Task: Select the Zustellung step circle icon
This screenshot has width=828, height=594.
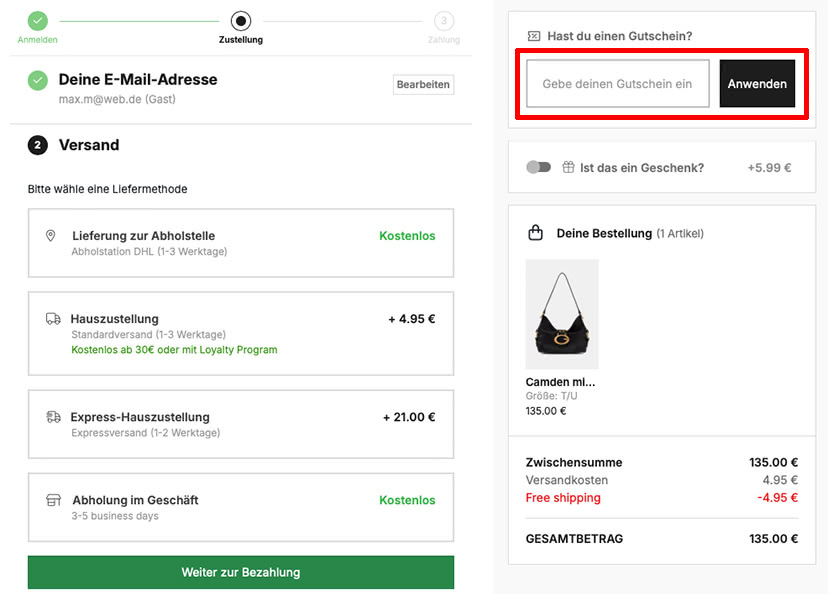Action: [241, 21]
